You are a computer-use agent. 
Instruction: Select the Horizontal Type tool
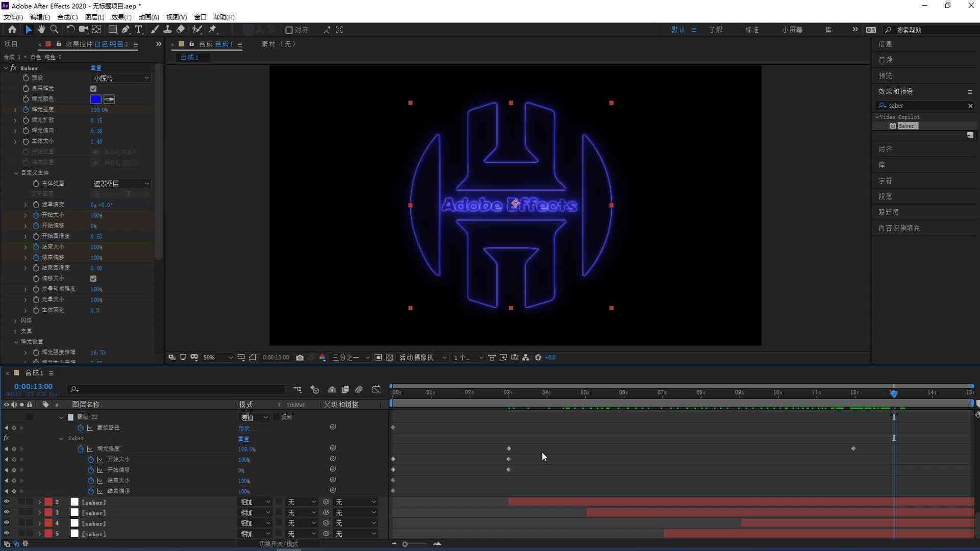click(x=138, y=30)
